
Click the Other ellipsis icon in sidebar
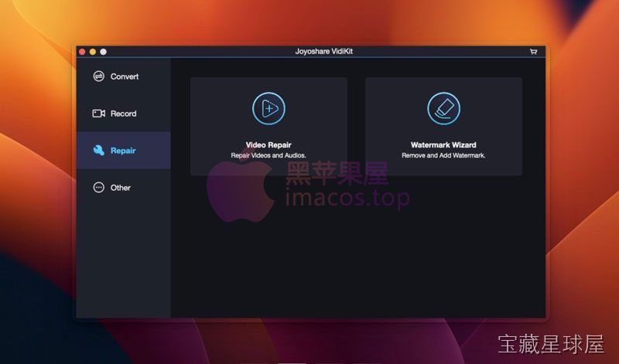click(99, 187)
